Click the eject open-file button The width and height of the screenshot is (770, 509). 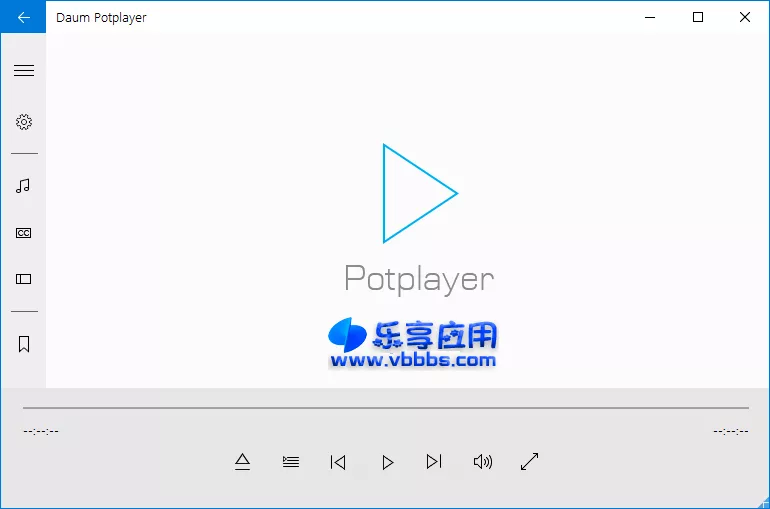pyautogui.click(x=242, y=462)
